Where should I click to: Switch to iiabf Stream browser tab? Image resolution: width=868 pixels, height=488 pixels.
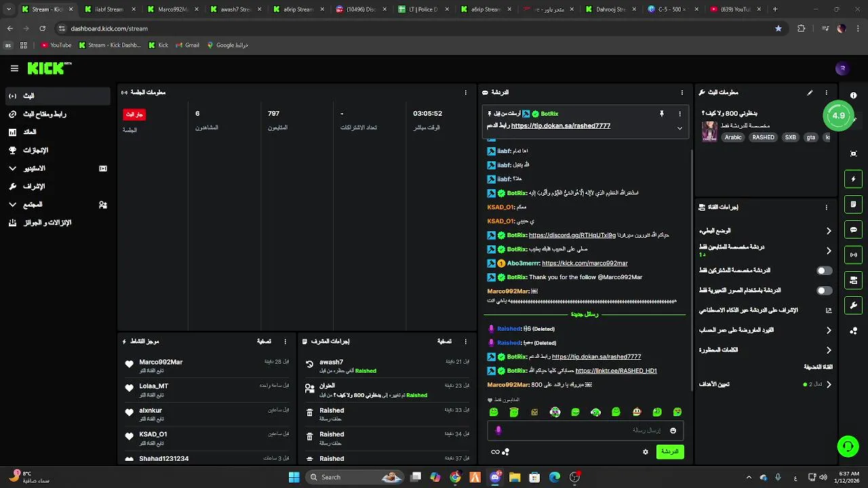coord(108,9)
